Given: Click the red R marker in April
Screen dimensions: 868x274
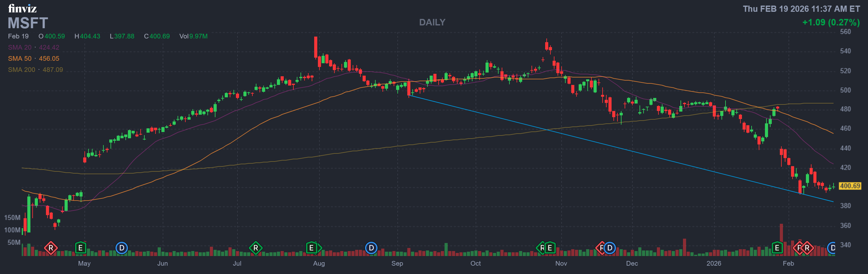Looking at the screenshot, I should click(x=51, y=248).
